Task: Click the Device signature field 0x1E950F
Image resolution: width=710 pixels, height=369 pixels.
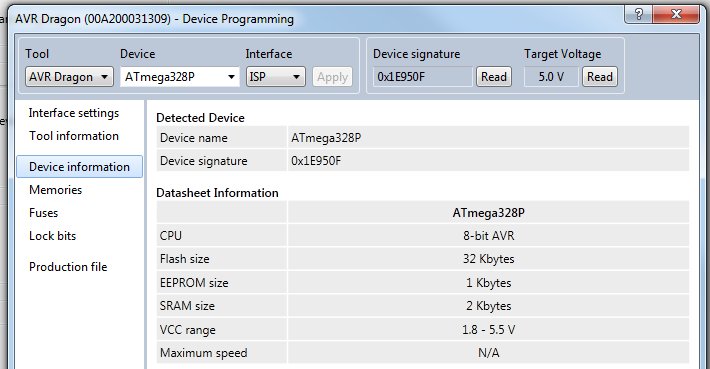Action: coord(422,77)
